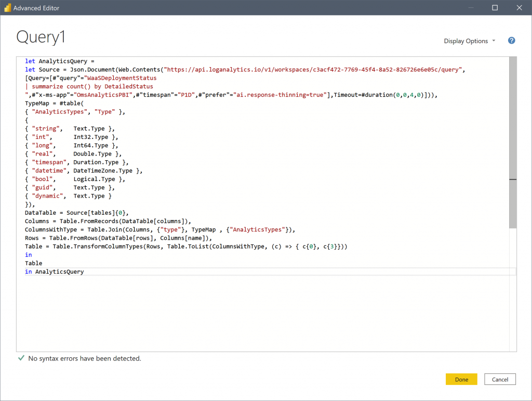
Task: Click the WaaSDeploymentStatus query text
Action: pos(121,78)
